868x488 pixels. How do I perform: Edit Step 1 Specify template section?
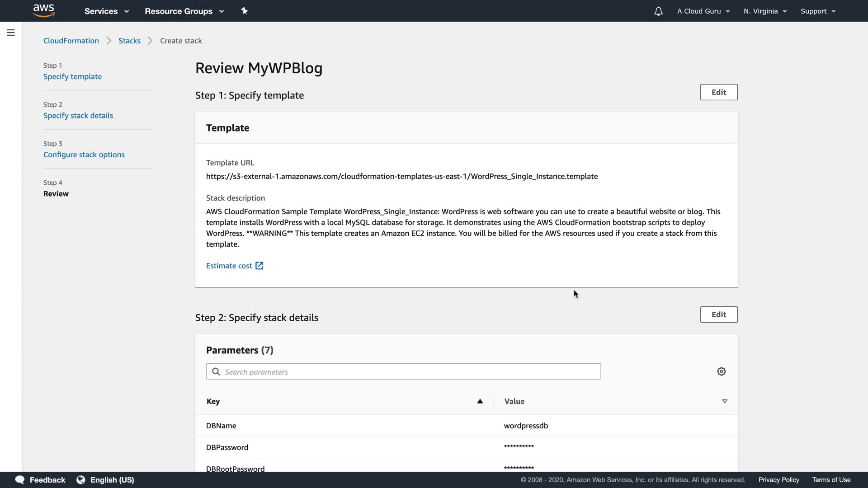click(x=718, y=92)
